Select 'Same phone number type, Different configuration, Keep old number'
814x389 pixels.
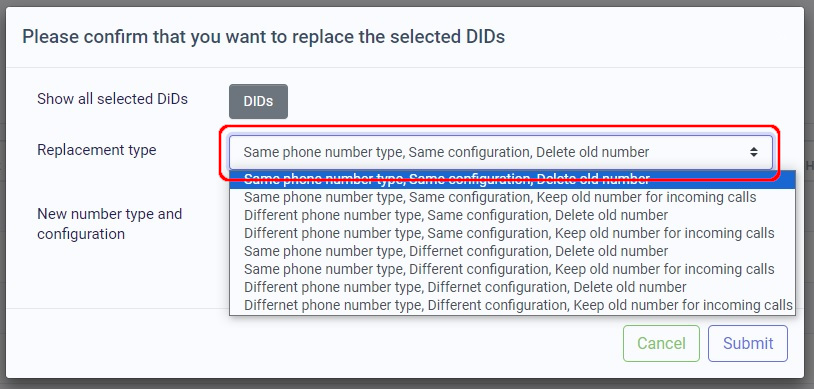[x=512, y=269]
